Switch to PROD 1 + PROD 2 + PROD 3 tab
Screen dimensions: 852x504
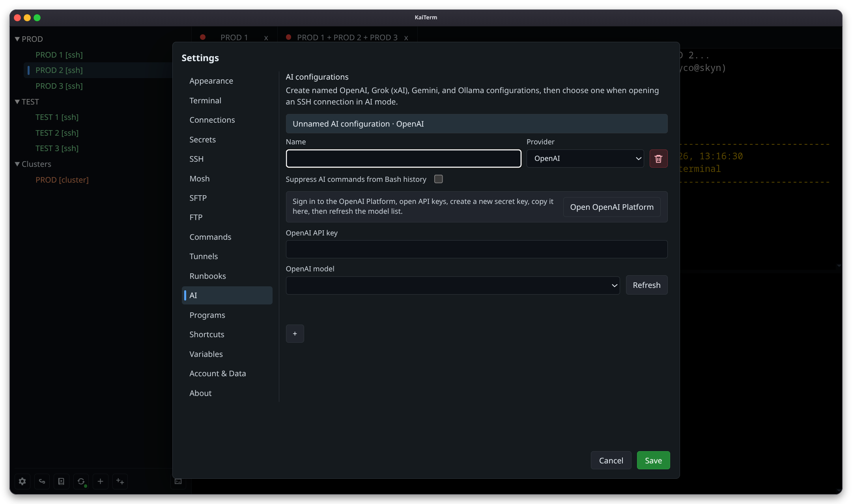347,37
